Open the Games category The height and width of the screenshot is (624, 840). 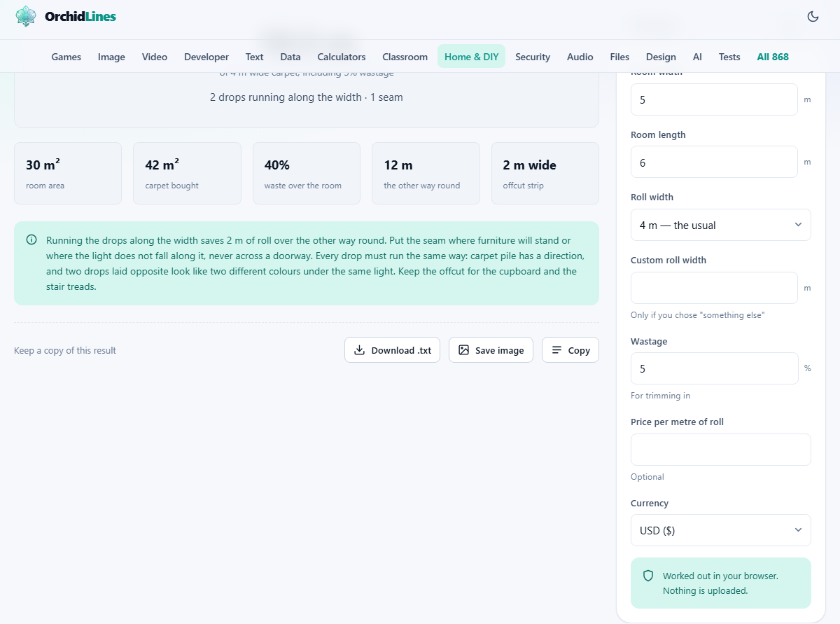pos(66,57)
